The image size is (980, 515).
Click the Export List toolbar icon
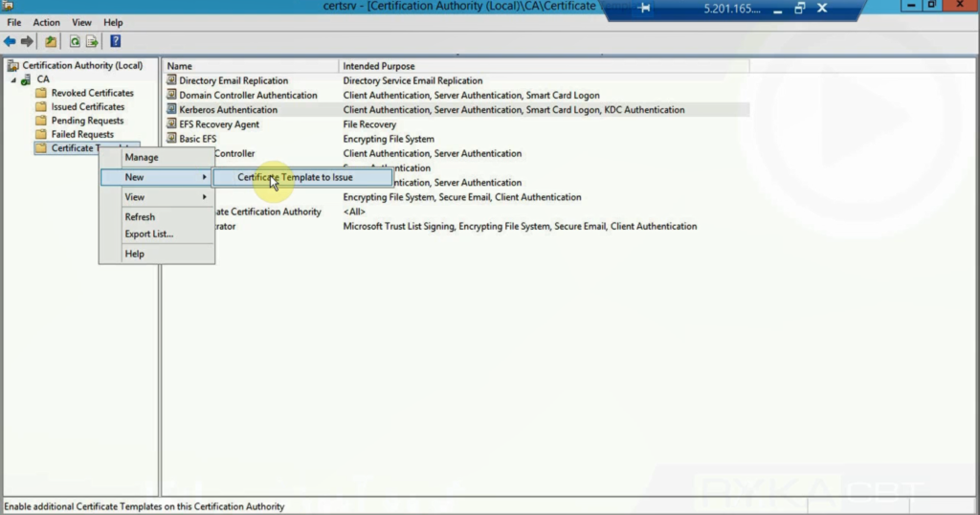point(92,42)
